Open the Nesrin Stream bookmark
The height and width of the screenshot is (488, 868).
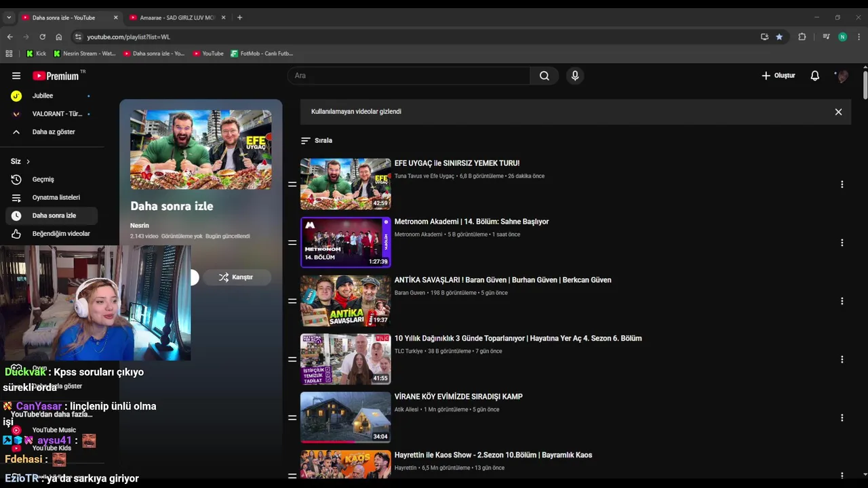(x=85, y=54)
